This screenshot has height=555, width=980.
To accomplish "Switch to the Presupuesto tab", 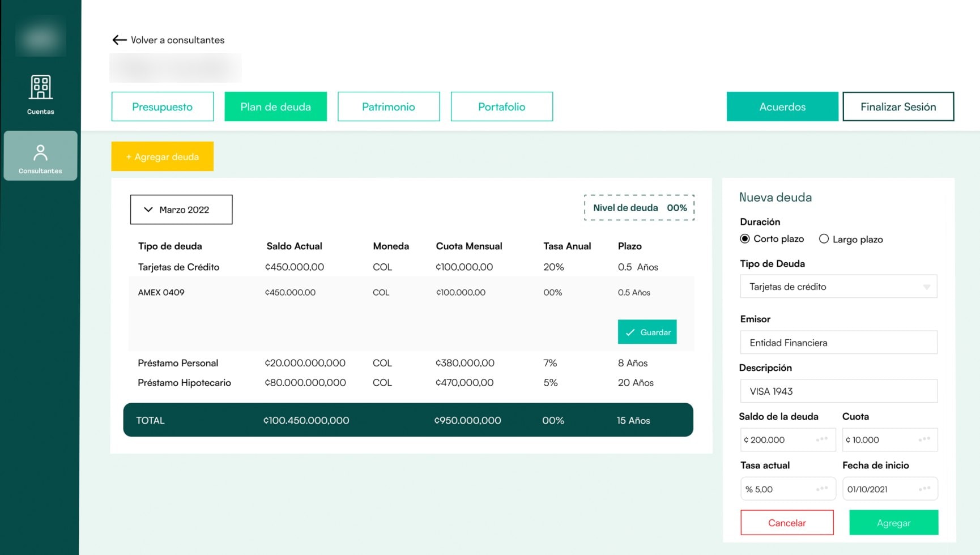I will (163, 106).
